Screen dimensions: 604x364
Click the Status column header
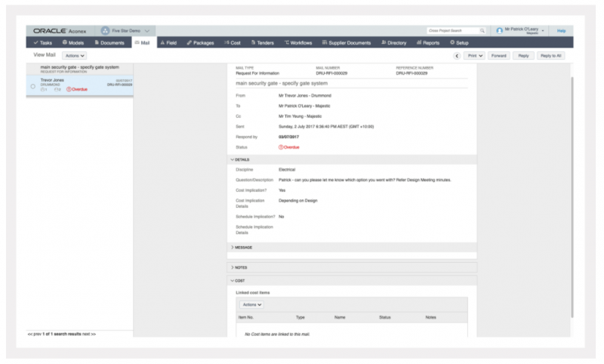click(x=385, y=317)
